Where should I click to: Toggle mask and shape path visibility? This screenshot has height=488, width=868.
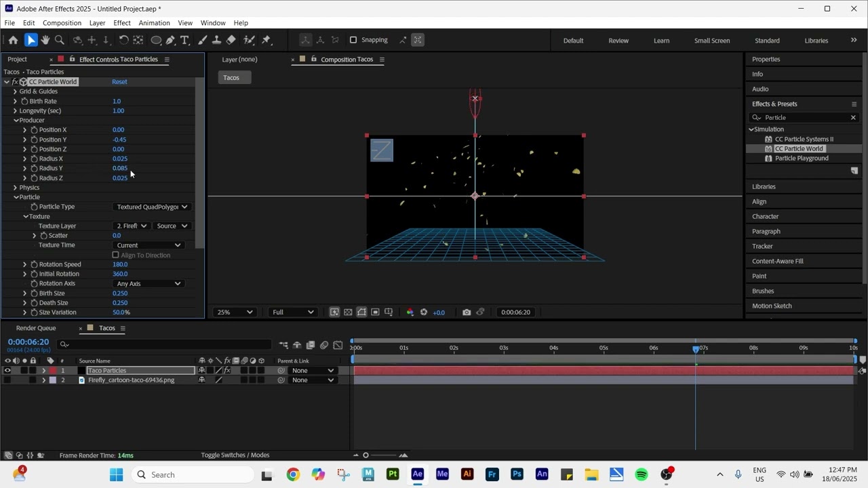(x=361, y=312)
